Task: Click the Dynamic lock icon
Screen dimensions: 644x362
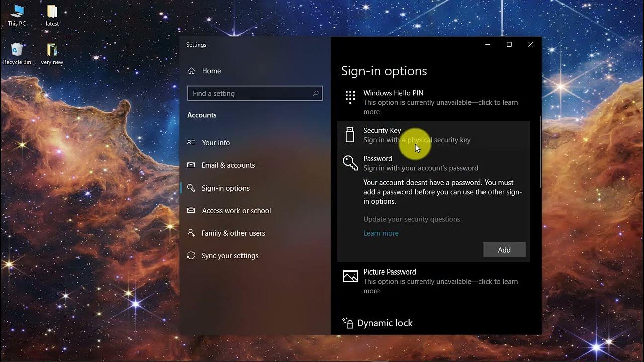Action: point(348,323)
